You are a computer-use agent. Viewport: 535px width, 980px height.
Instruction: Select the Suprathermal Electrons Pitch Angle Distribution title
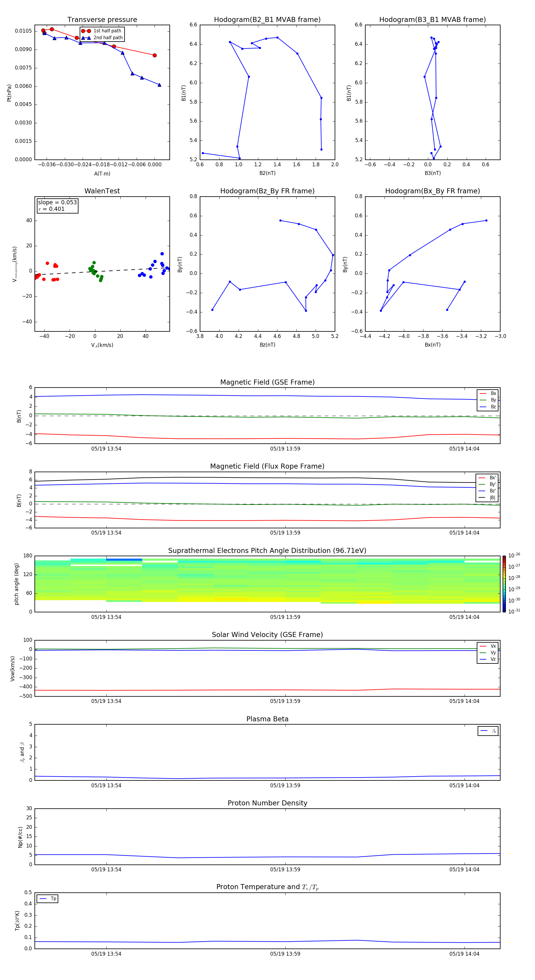click(267, 551)
